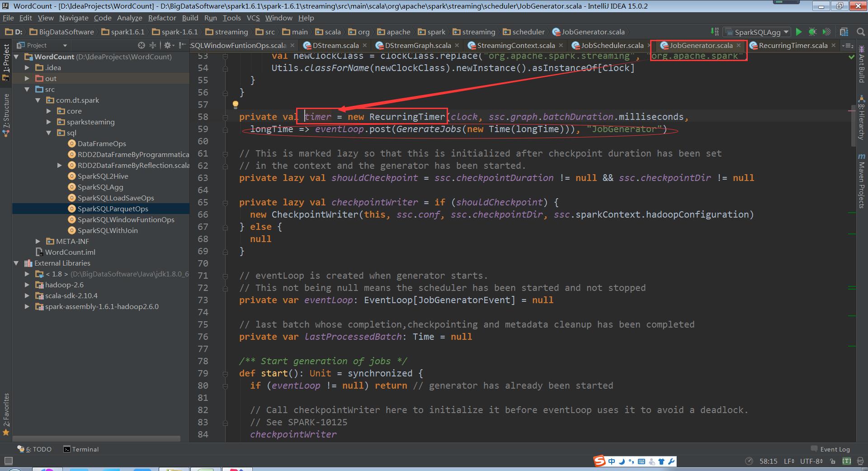Screen dimensions: 868x471
Task: Open Sogou wrench settings icon
Action: point(671,461)
